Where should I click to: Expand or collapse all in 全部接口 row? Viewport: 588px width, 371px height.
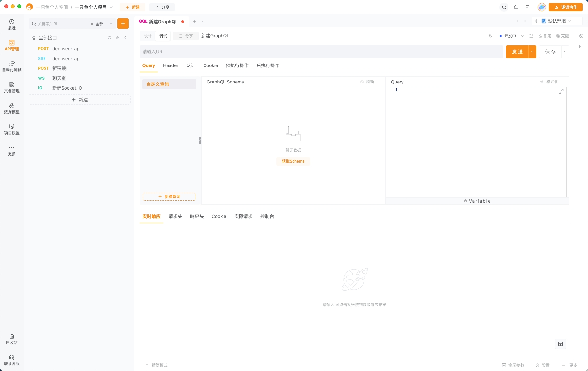pyautogui.click(x=125, y=38)
